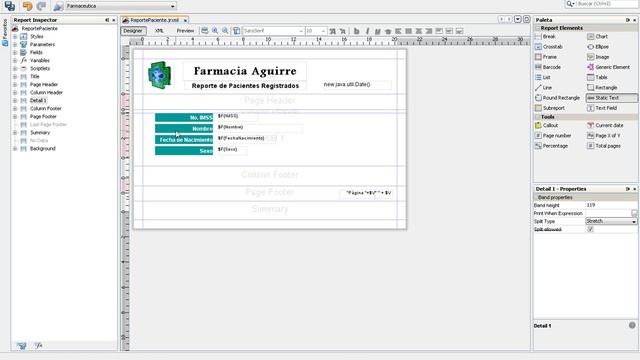Viewport: 640px width, 360px height.
Task: Align text to top
Action: [439, 31]
